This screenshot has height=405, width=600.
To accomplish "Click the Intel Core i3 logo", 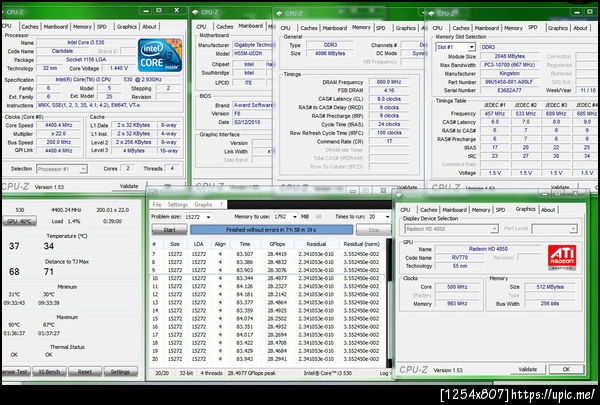I will click(160, 55).
